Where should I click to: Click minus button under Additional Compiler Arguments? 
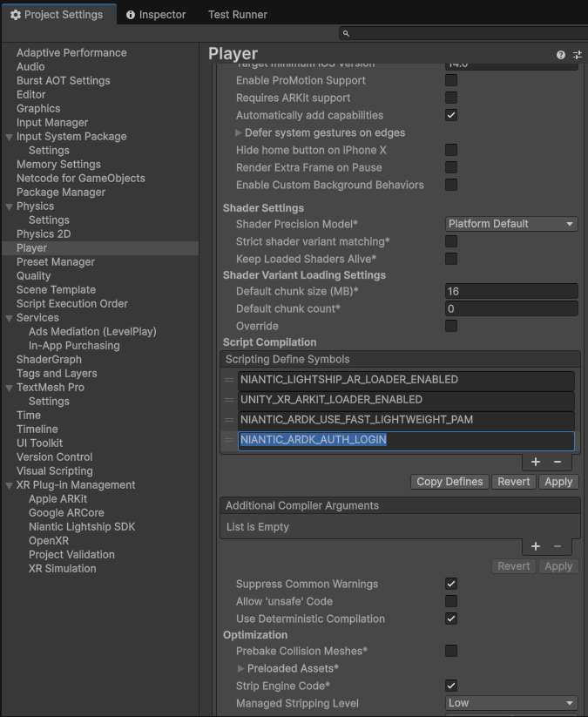point(557,546)
